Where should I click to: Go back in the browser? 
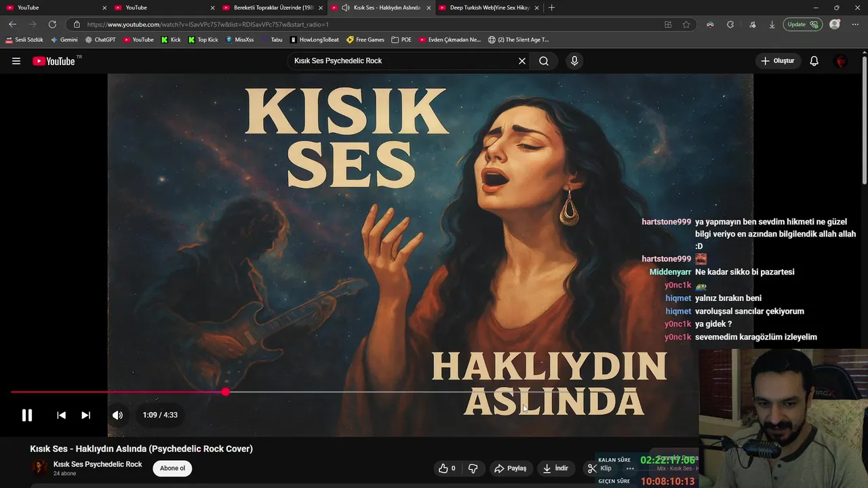[x=13, y=24]
